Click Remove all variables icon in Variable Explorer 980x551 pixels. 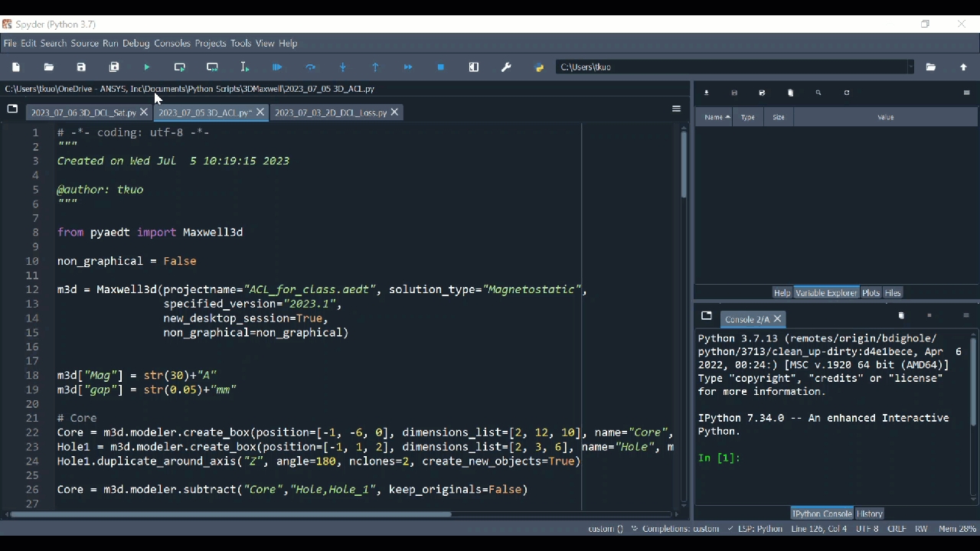[x=791, y=93]
